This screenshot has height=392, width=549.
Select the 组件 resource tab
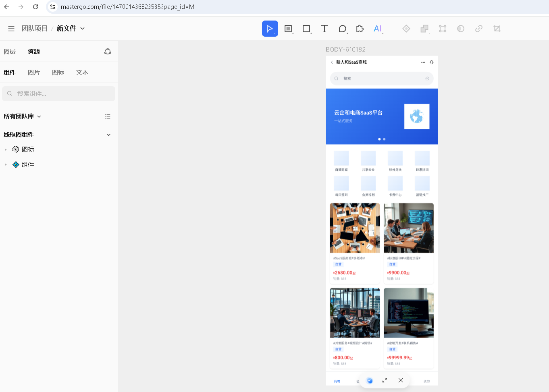click(x=10, y=73)
